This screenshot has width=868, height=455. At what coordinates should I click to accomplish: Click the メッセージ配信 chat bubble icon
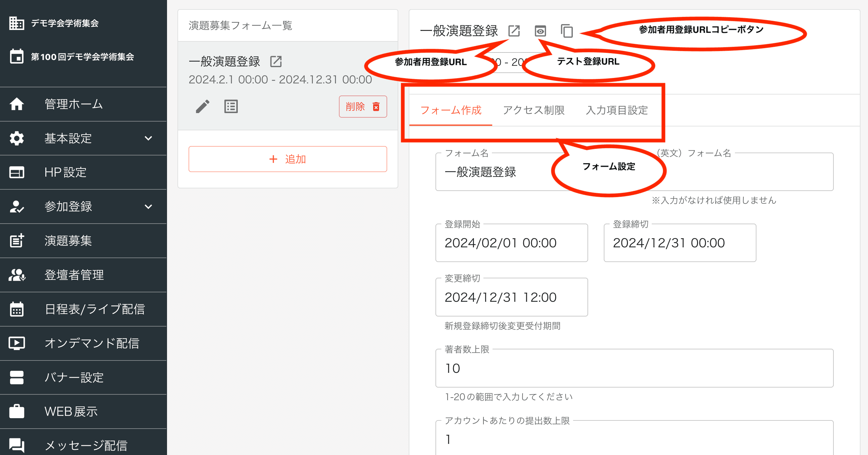17,445
